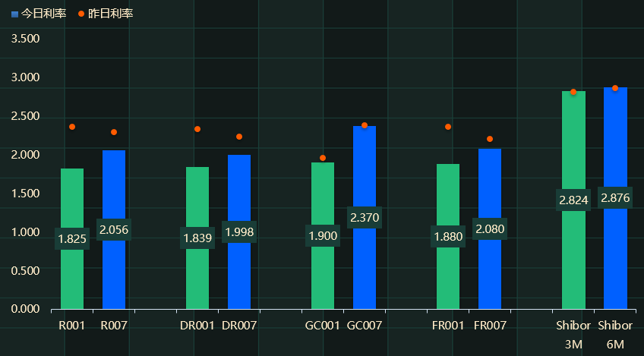Viewport: 644px width, 356px height.
Task: Click the GC001 axis label
Action: pyautogui.click(x=323, y=325)
